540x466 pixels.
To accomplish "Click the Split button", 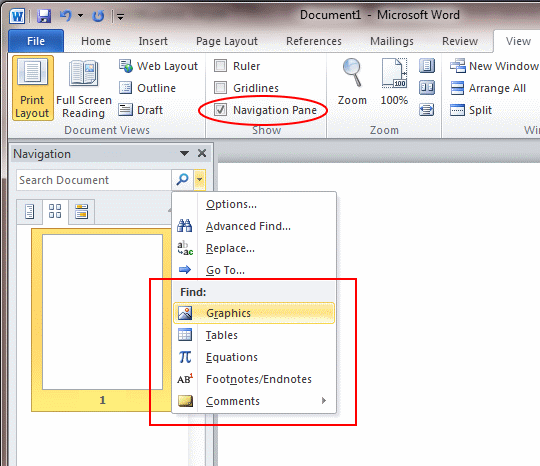I will 471,110.
